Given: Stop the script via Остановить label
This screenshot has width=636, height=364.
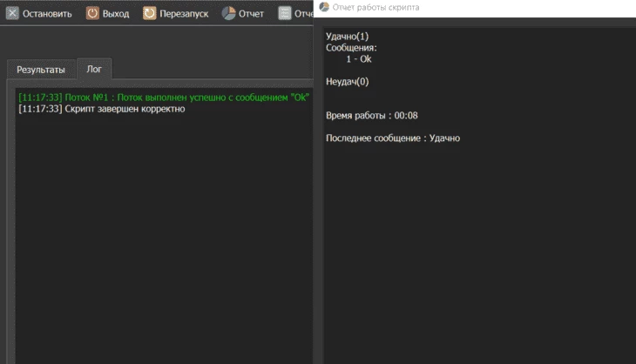Looking at the screenshot, I should point(47,14).
